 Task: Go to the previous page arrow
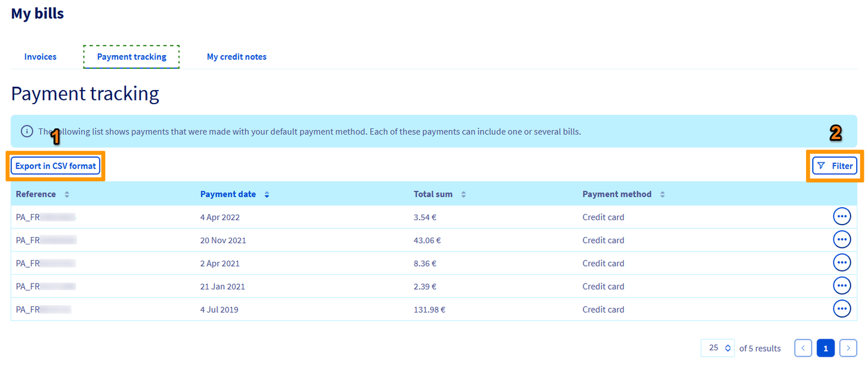[803, 348]
